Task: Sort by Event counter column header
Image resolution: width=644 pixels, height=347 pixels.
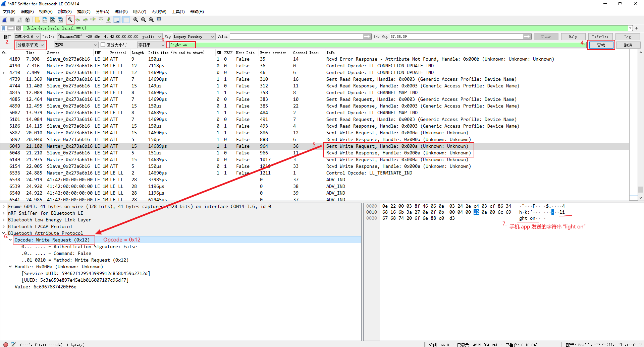Action: tap(273, 53)
